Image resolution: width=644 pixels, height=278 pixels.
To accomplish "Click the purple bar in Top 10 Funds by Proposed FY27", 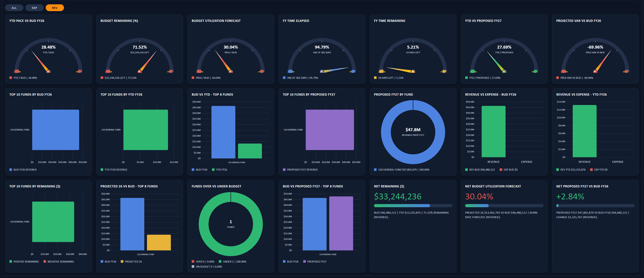I will 330,130.
